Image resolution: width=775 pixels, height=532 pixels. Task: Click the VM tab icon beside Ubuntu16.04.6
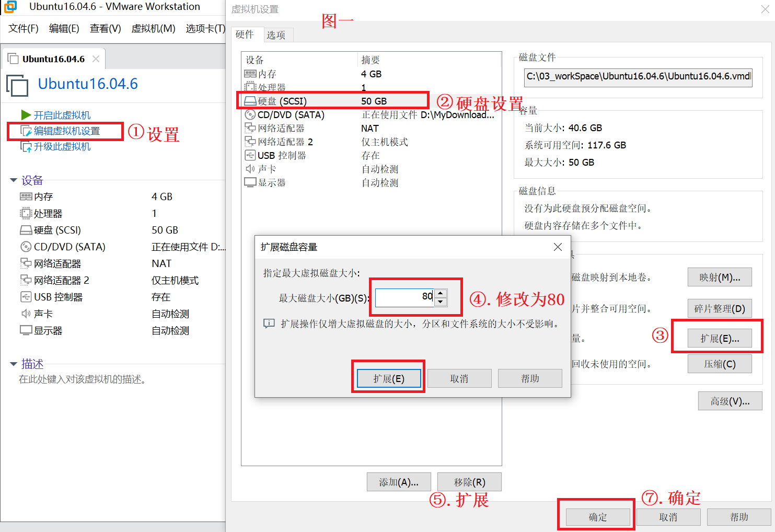13,59
